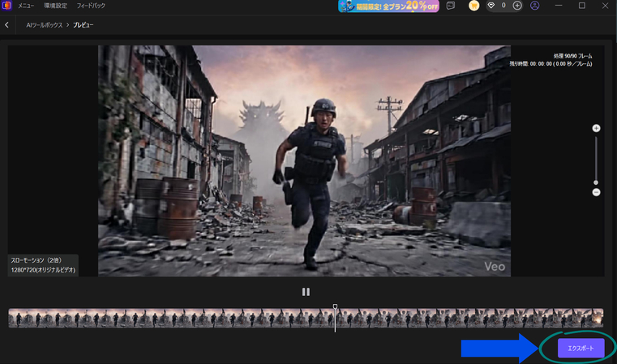Click the 20% OFF promotion banner
Screen dimensions: 617x364
coord(389,6)
